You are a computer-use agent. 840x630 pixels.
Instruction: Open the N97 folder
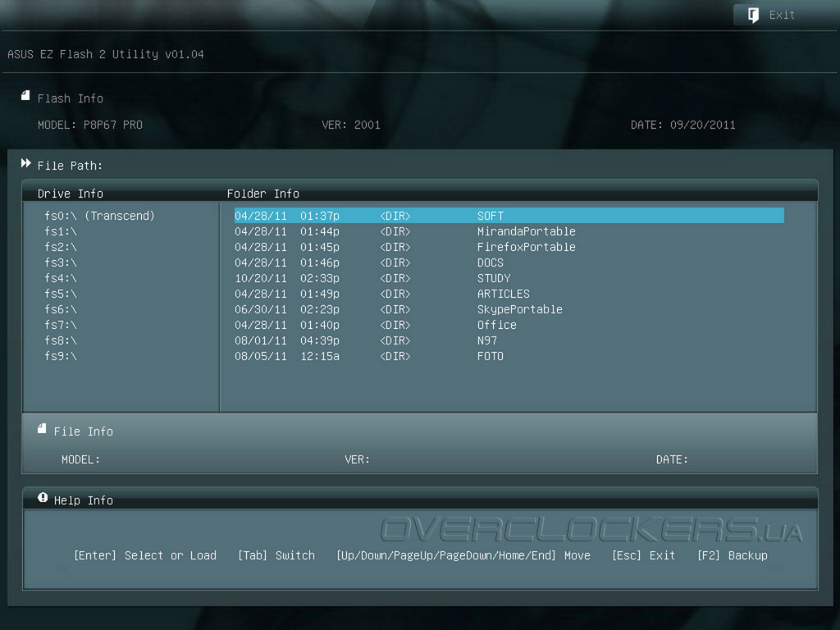(509, 340)
